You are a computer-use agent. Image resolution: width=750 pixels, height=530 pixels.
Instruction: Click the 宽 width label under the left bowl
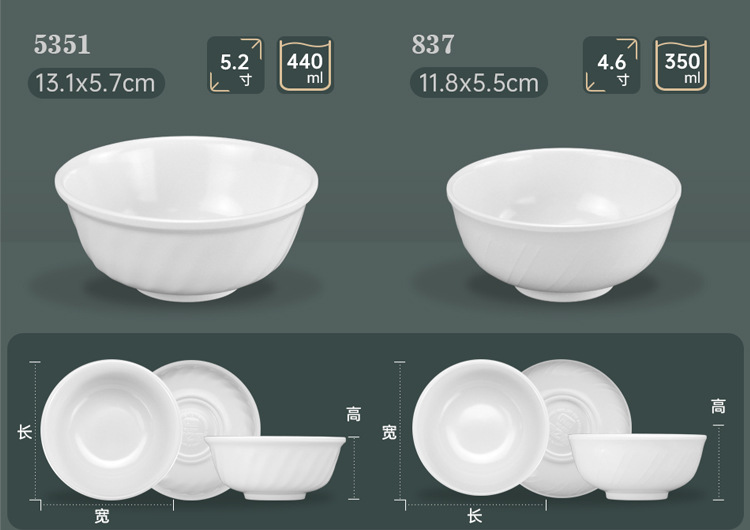(x=101, y=516)
